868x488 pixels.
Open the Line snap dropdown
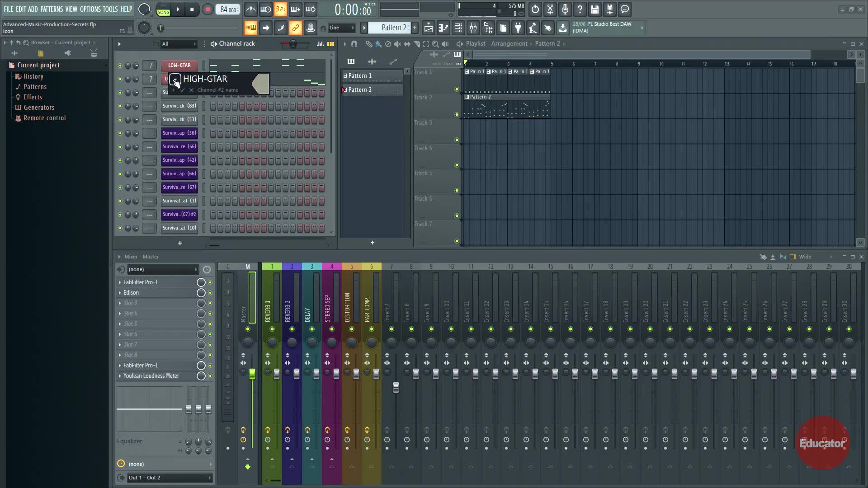[x=341, y=28]
